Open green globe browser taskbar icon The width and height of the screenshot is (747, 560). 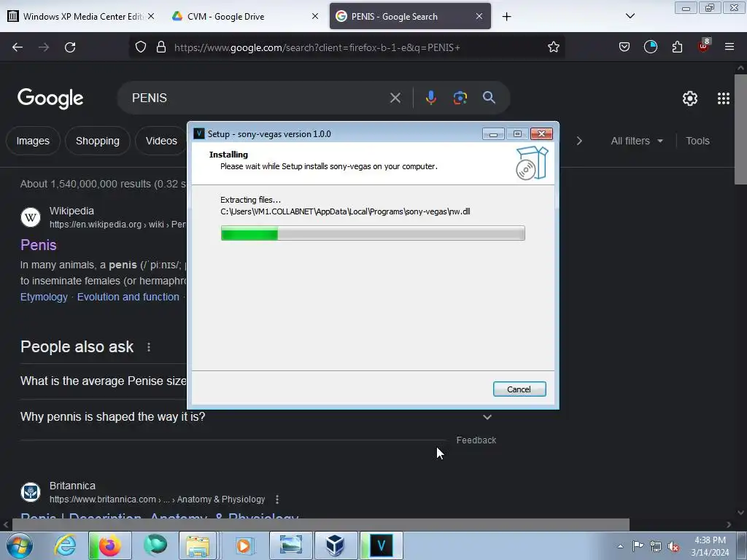tap(155, 545)
